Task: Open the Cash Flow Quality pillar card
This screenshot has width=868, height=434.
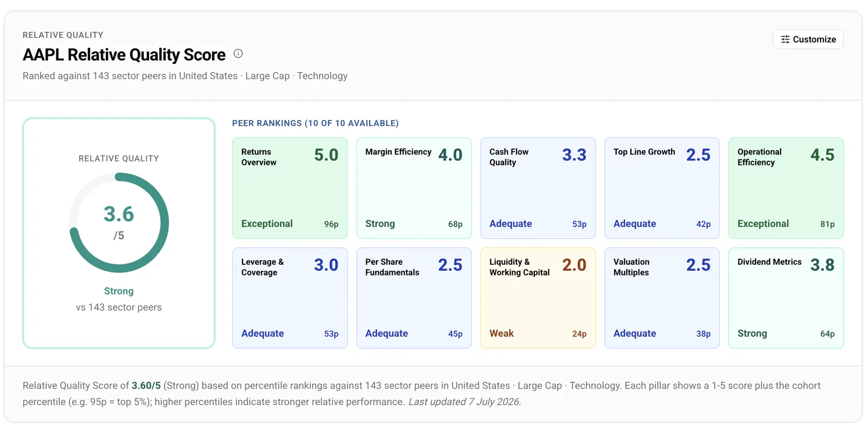Action: point(538,188)
